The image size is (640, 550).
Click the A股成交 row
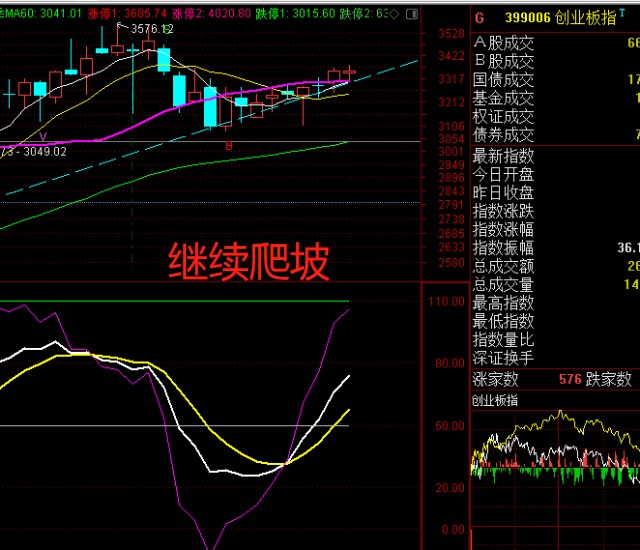pos(504,43)
